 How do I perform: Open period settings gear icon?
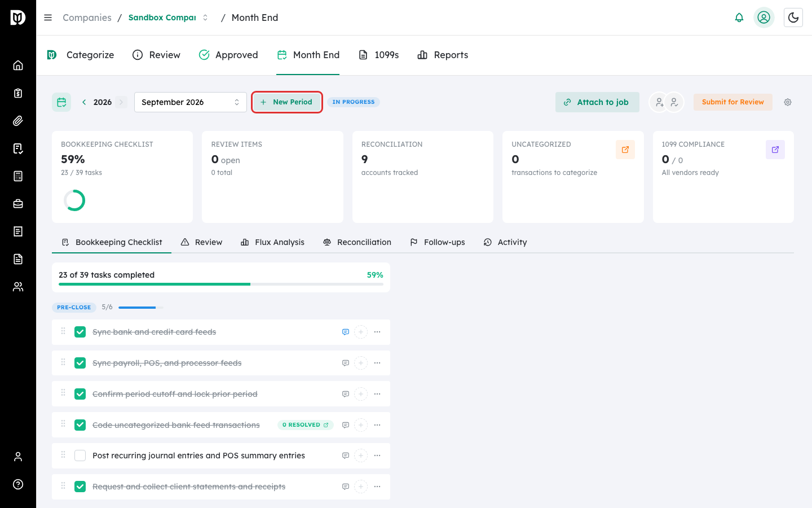point(788,102)
